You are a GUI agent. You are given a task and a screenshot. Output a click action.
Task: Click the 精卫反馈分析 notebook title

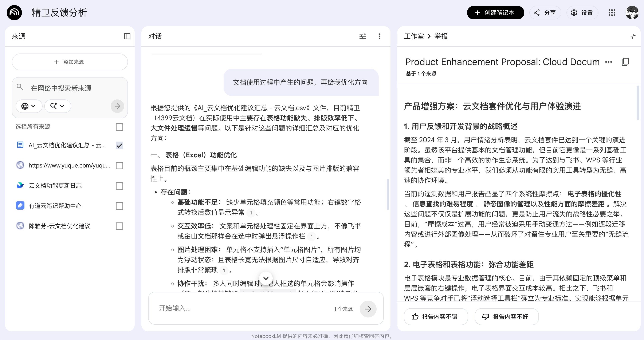(59, 12)
